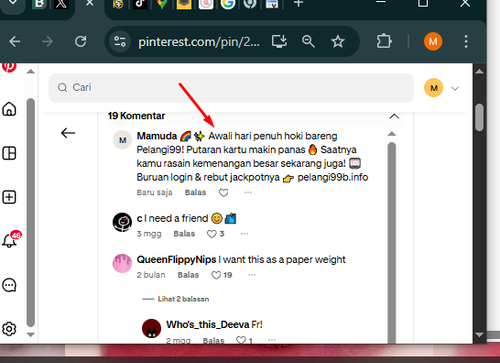
Task: Open the account dropdown chevron near avatar
Action: 455,88
